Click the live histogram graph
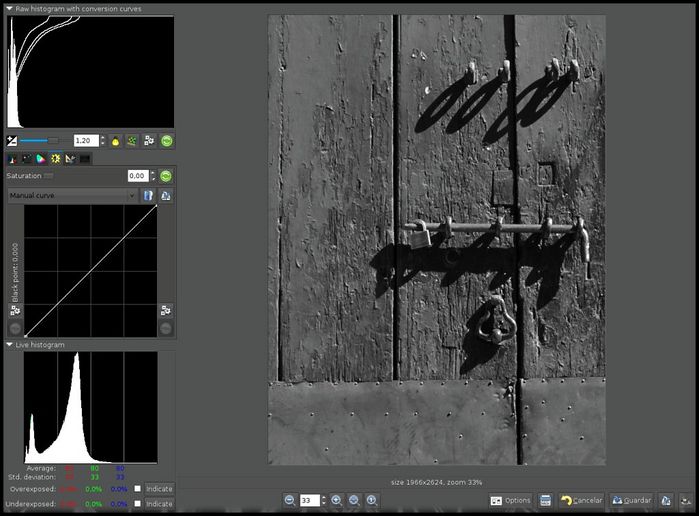 (x=90, y=408)
